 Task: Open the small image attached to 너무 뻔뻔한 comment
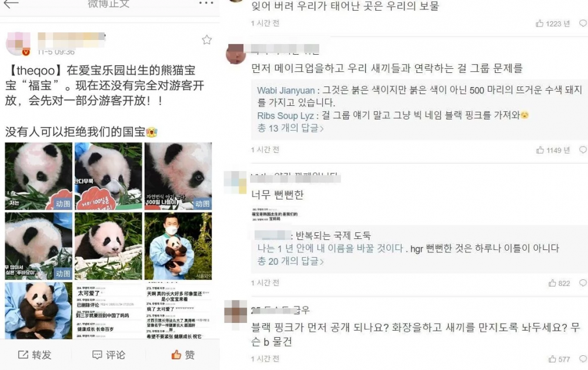(x=276, y=214)
